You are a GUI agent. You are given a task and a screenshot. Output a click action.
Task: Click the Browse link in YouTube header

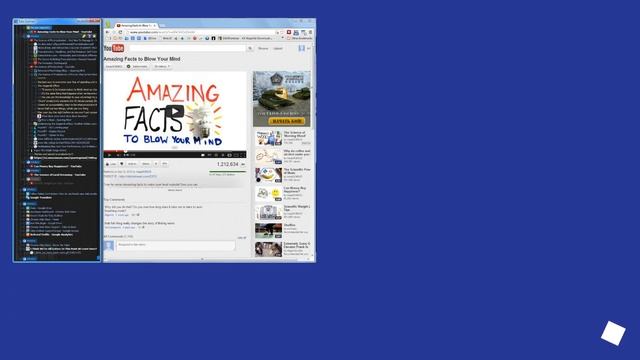click(263, 48)
